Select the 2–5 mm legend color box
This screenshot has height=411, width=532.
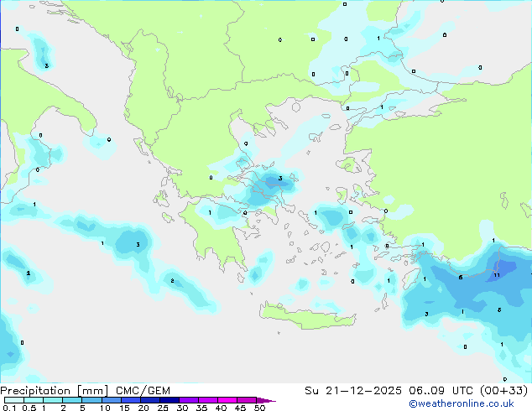72,400
